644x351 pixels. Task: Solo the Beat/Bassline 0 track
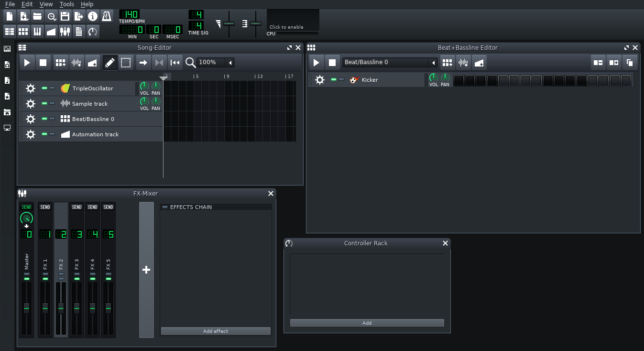[x=52, y=119]
